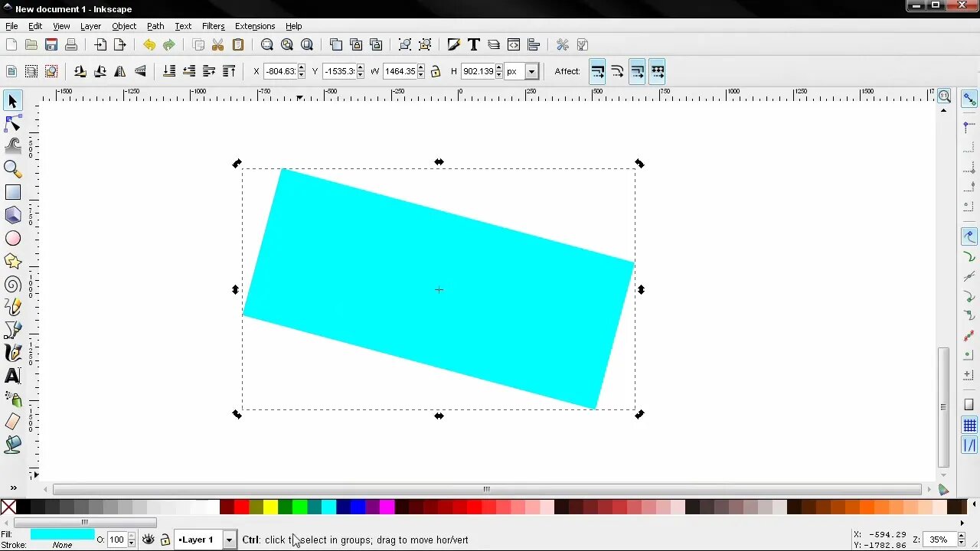980x551 pixels.
Task: Zoom to fit selection icon
Action: coord(267,45)
